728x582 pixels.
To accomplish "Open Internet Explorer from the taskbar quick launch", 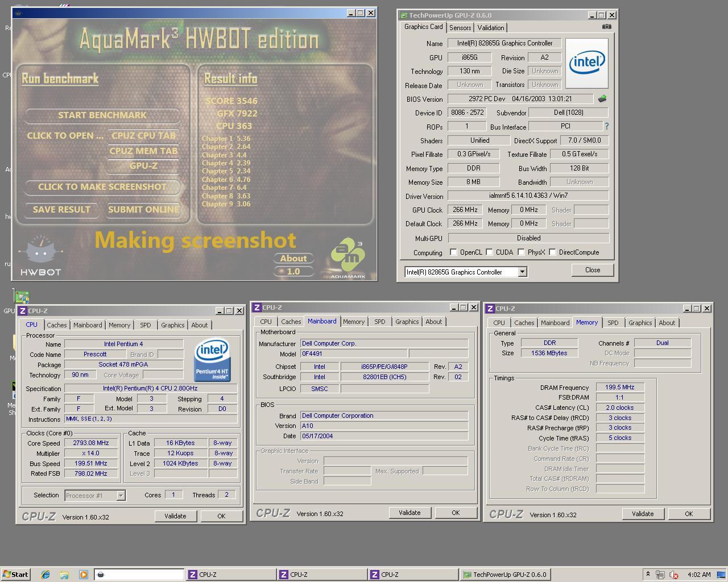I will pyautogui.click(x=45, y=575).
